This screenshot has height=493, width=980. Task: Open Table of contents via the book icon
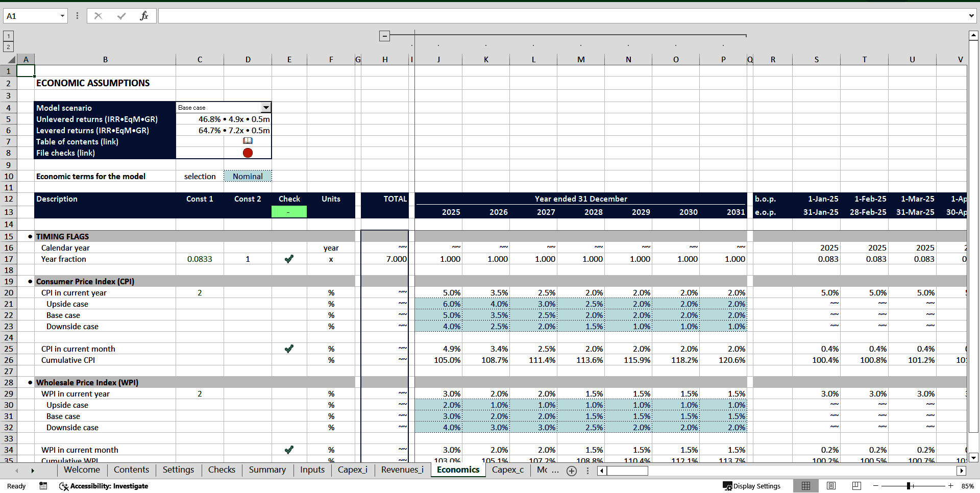coord(248,141)
